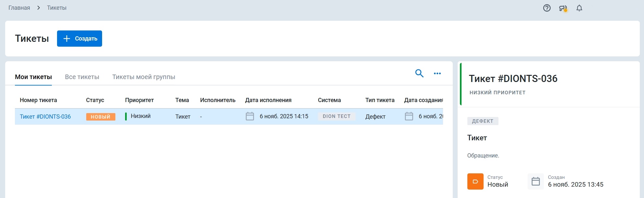This screenshot has width=644, height=198.
Task: Open the announcements megaphone icon
Action: 563,8
